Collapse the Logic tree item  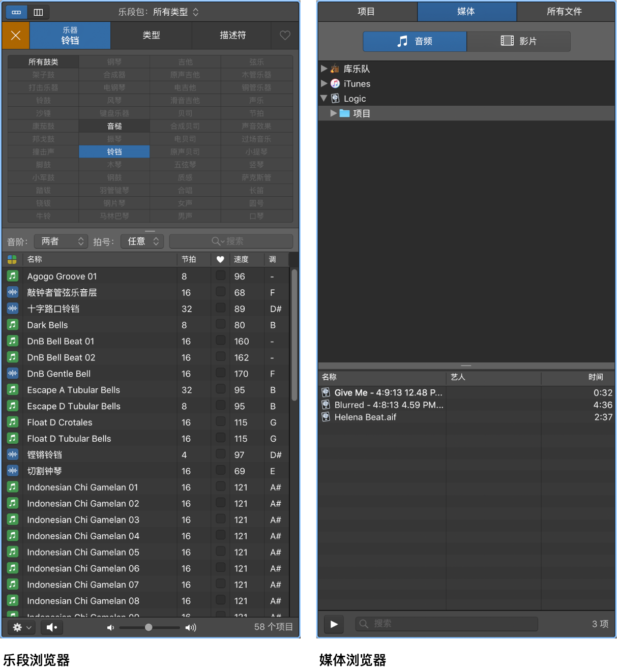point(324,98)
